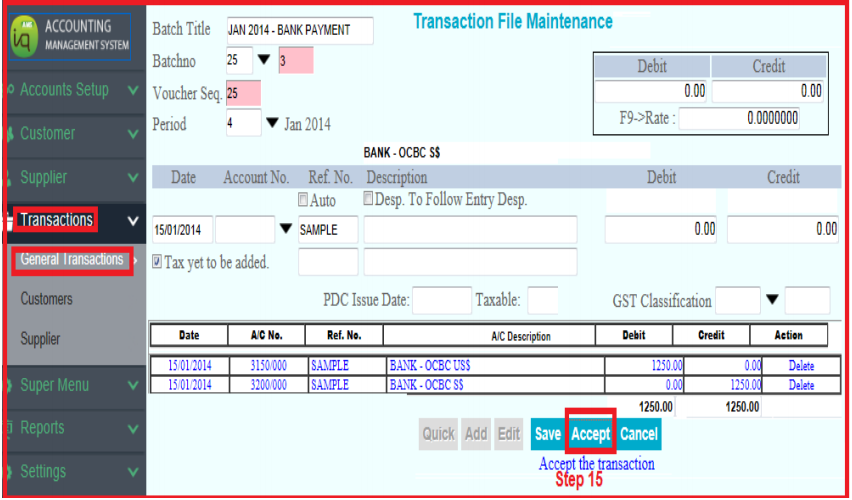Screen dimensions: 852x500
Task: Open the Period dropdown arrow
Action: point(272,124)
